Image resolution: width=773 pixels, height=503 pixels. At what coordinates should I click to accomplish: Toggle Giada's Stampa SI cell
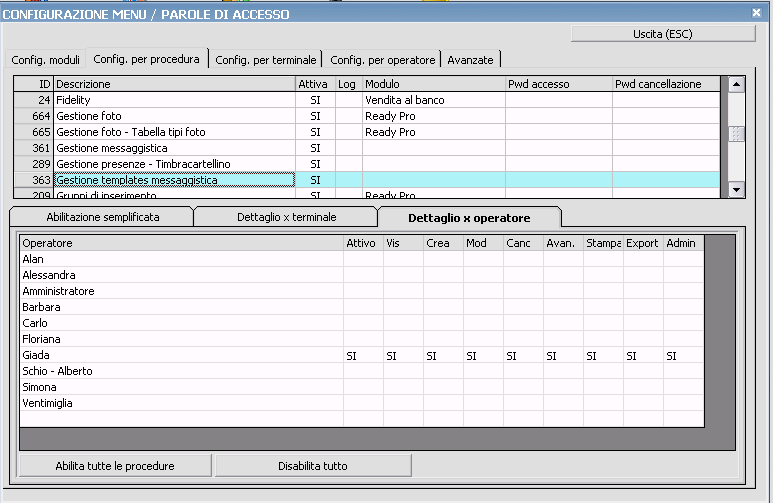603,356
